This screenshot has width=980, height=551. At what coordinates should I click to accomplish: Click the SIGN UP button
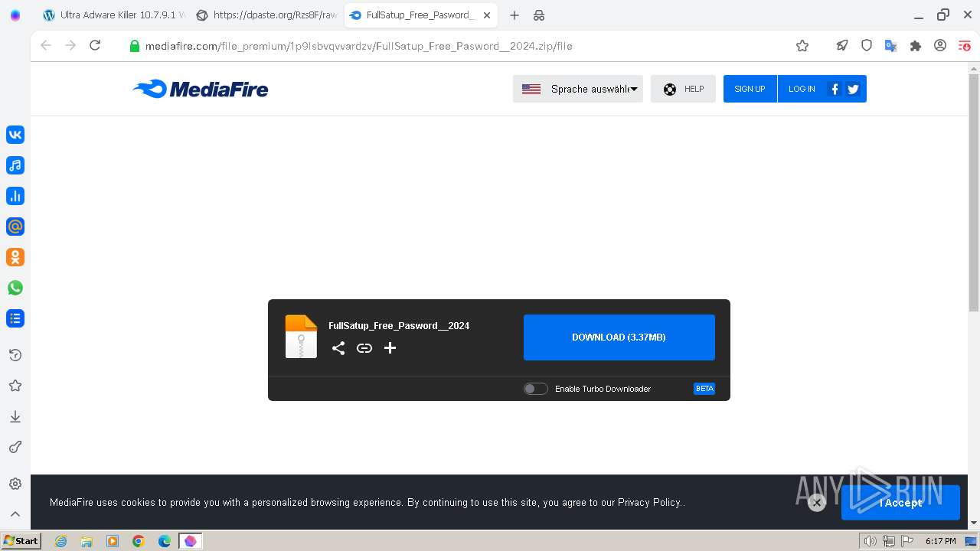click(750, 89)
